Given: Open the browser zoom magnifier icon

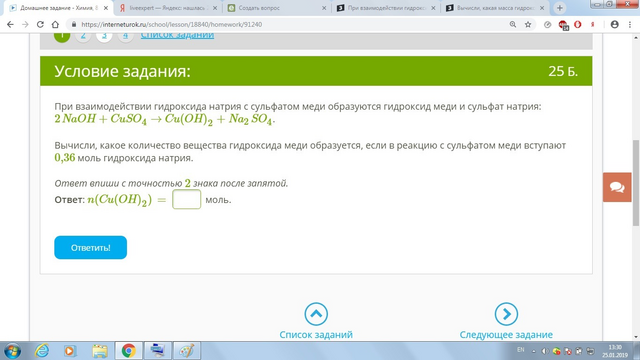Looking at the screenshot, I should (513, 24).
